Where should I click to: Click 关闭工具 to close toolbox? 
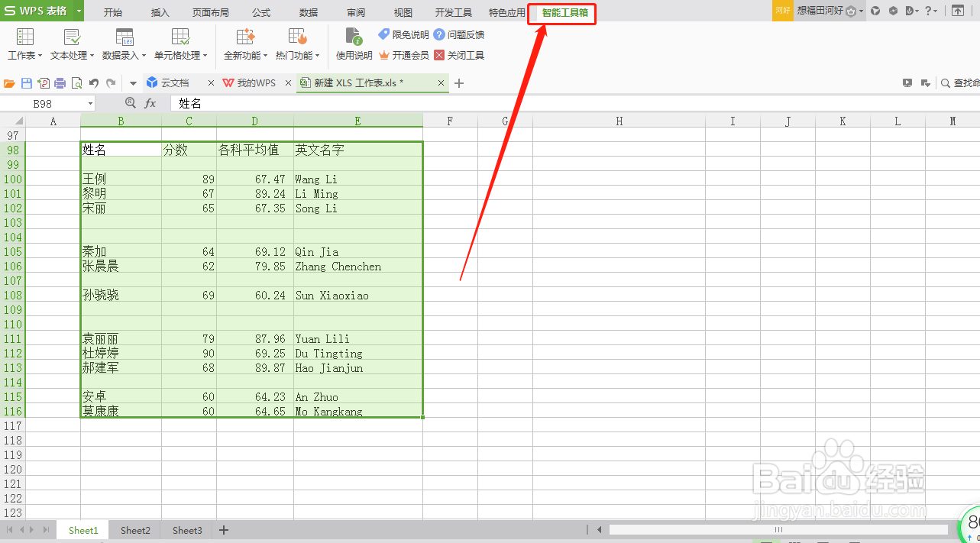pyautogui.click(x=459, y=55)
